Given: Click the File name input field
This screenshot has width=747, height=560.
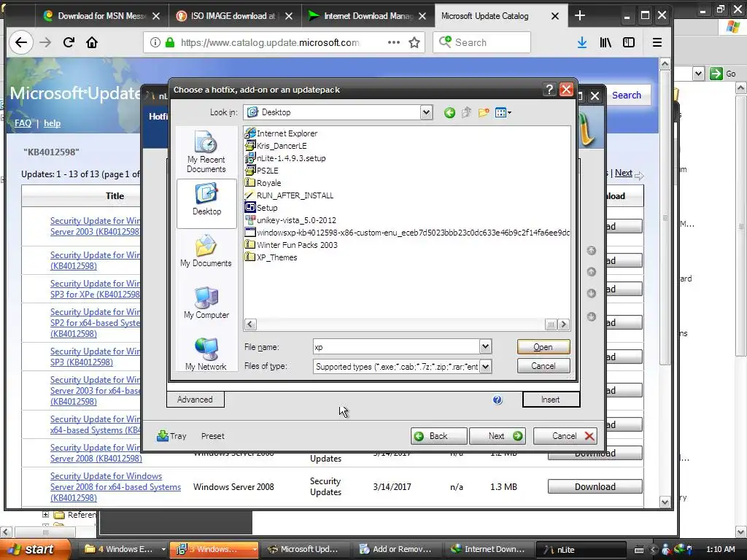Looking at the screenshot, I should (396, 346).
